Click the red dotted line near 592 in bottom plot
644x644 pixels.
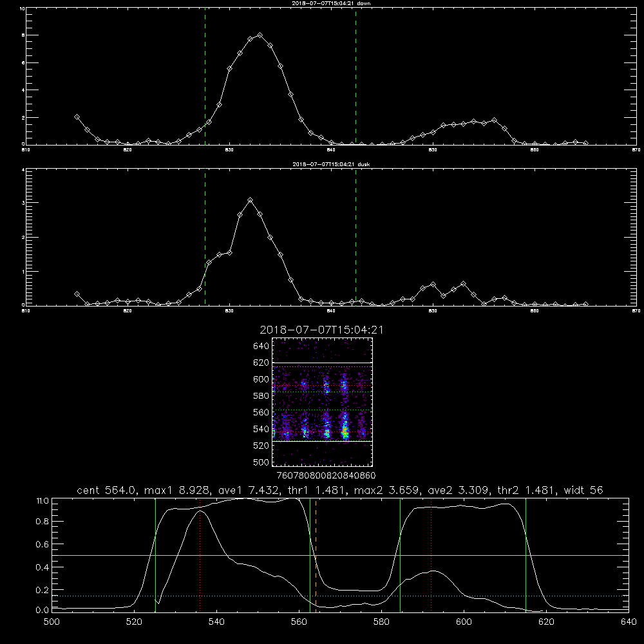[x=431, y=554]
